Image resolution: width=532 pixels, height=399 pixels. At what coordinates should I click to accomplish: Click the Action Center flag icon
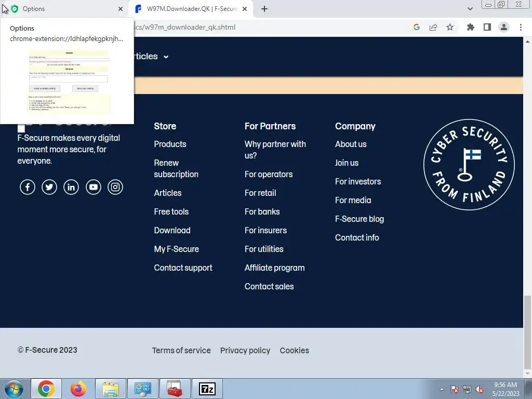[455, 389]
